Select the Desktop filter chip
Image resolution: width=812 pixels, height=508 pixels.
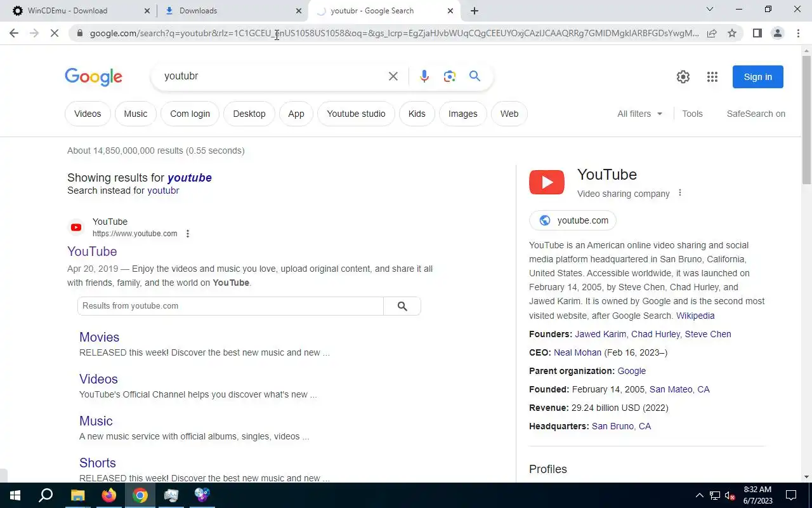(249, 114)
